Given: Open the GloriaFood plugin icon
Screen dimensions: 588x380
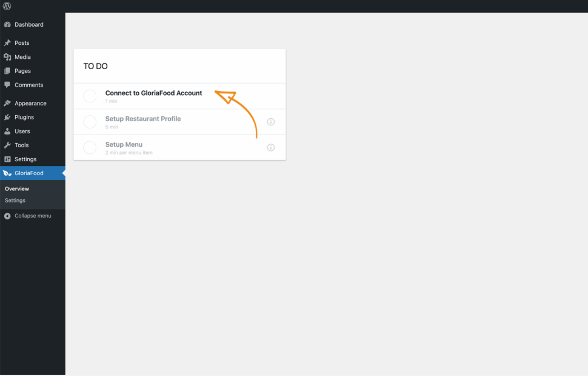Looking at the screenshot, I should 8,173.
